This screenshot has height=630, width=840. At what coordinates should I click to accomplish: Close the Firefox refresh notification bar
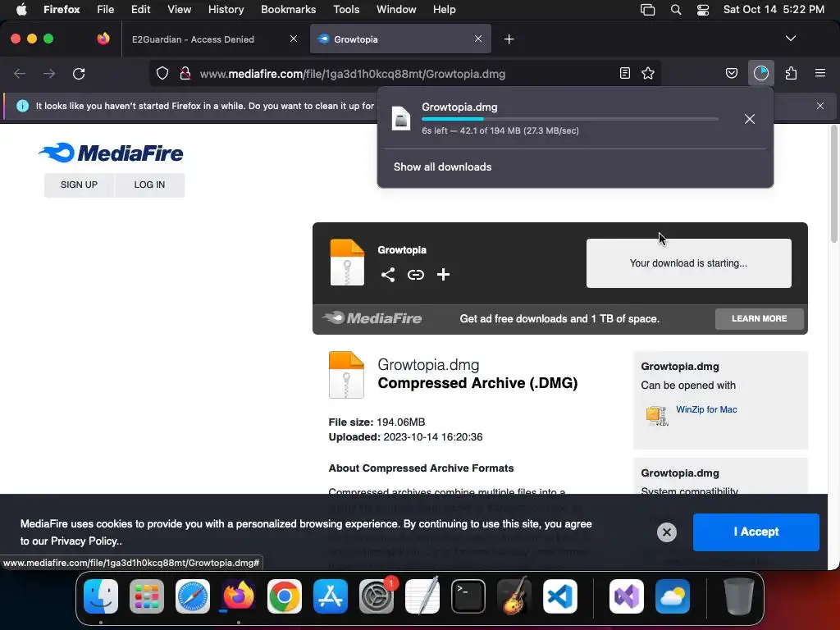click(x=820, y=106)
